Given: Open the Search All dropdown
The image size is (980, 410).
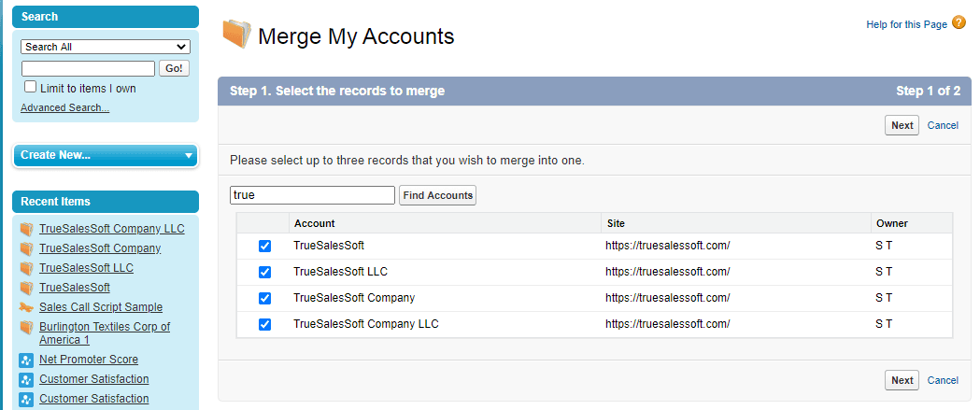Looking at the screenshot, I should click(x=106, y=47).
